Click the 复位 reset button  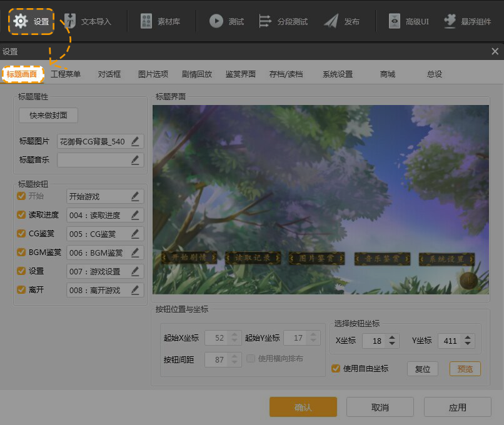tap(423, 369)
